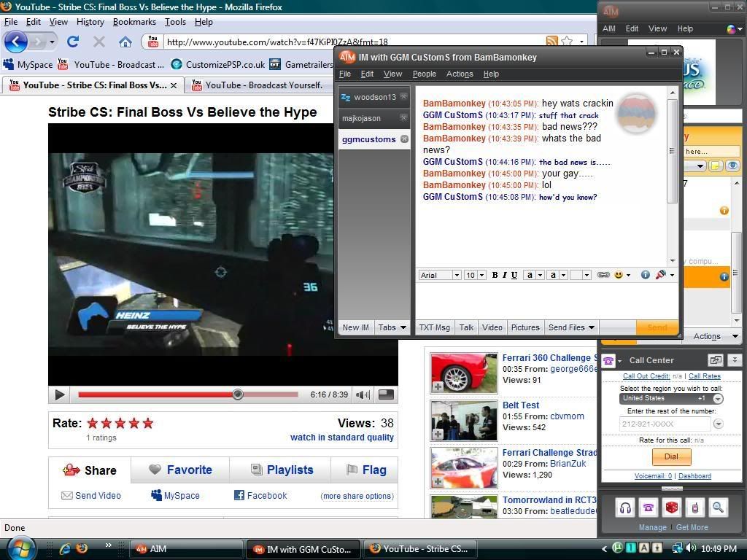Screen dimensions: 747x560
Task: Click the Pictures button
Action: [525, 327]
